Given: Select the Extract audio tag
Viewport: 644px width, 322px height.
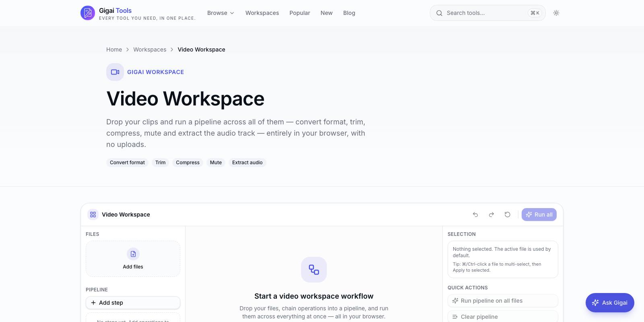Looking at the screenshot, I should (247, 163).
